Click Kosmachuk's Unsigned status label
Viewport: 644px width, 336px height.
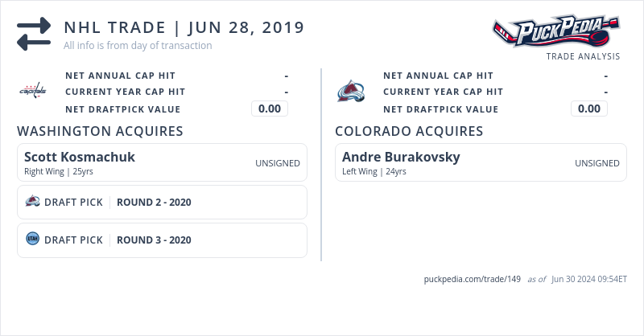tap(278, 163)
